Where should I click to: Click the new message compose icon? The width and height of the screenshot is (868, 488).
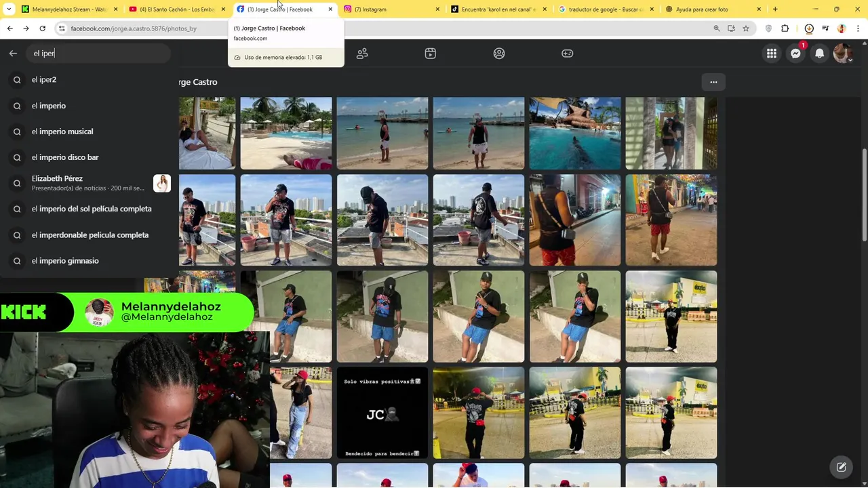click(x=841, y=467)
